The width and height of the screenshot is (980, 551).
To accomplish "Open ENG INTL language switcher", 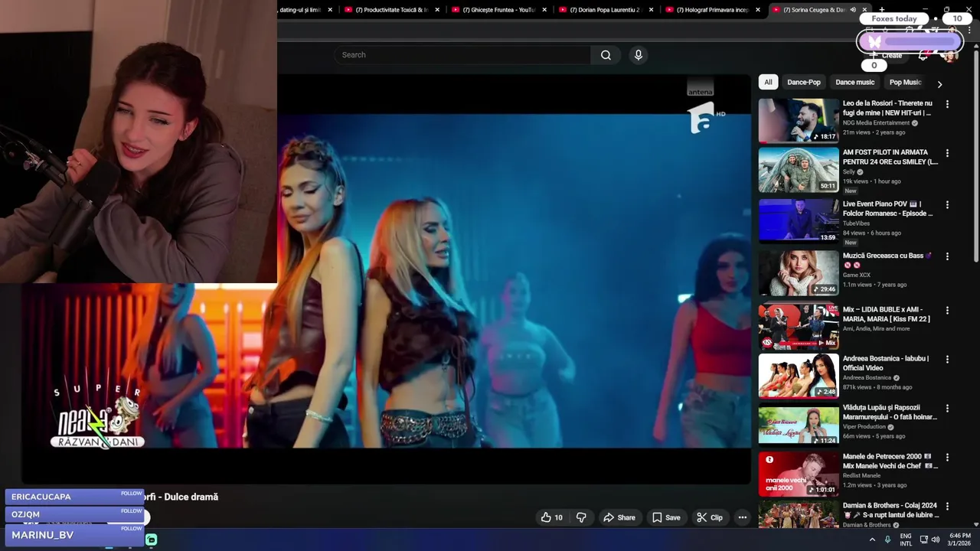I will [906, 540].
